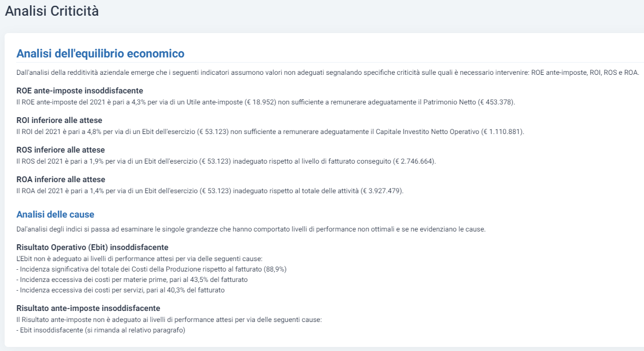Click the Patrimonio Netto € 453.378 value
Screen dimensions: 644x351
(496, 102)
